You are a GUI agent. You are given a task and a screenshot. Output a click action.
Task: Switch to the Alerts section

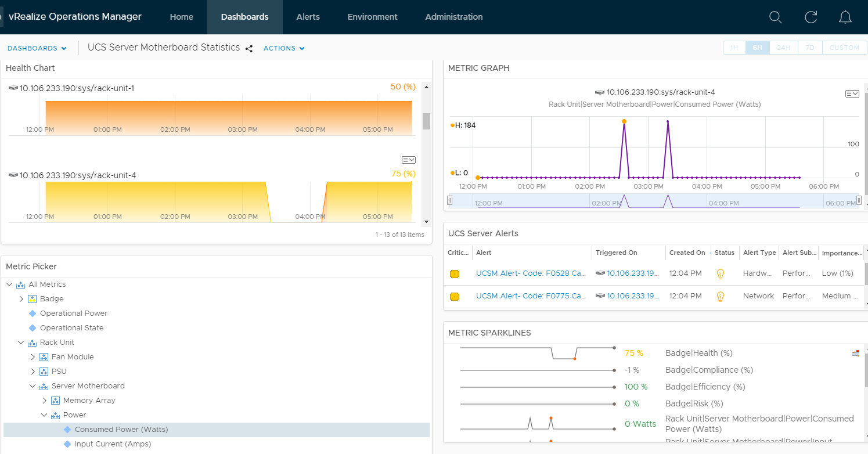tap(308, 17)
